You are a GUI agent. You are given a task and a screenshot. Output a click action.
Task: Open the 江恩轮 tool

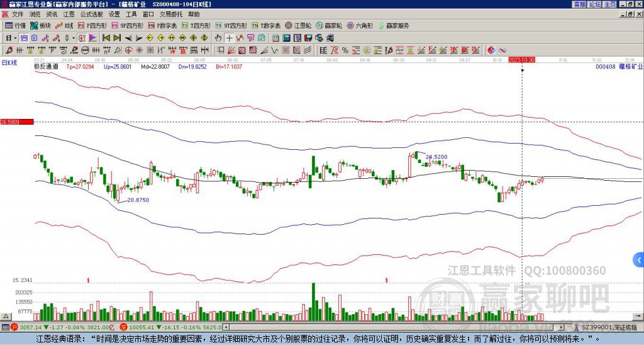[x=298, y=25]
